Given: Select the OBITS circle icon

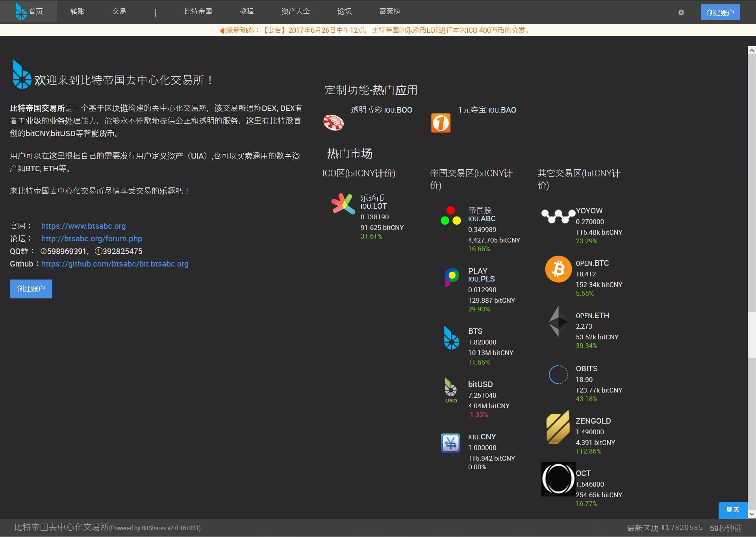Looking at the screenshot, I should [558, 374].
